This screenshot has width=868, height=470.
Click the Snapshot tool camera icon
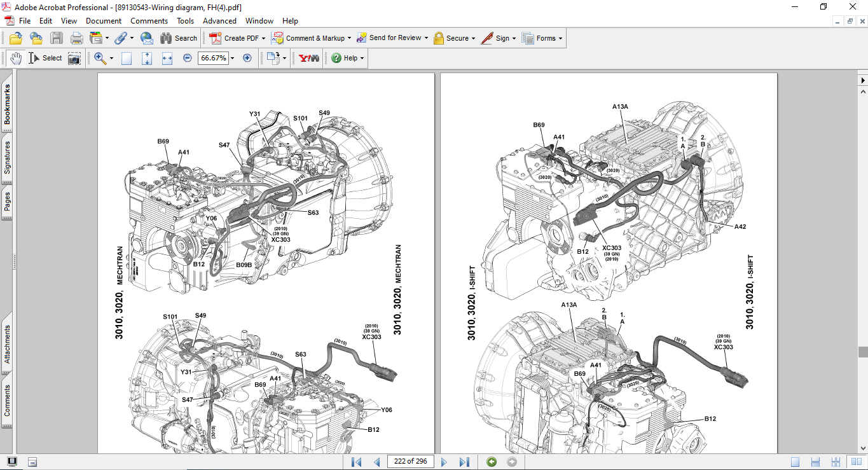point(74,59)
